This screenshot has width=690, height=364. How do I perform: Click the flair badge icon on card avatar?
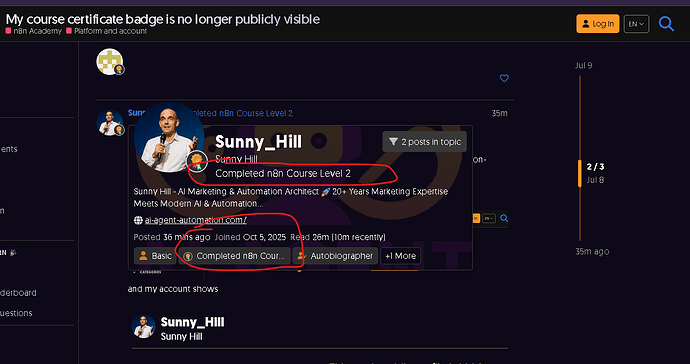pyautogui.click(x=197, y=162)
